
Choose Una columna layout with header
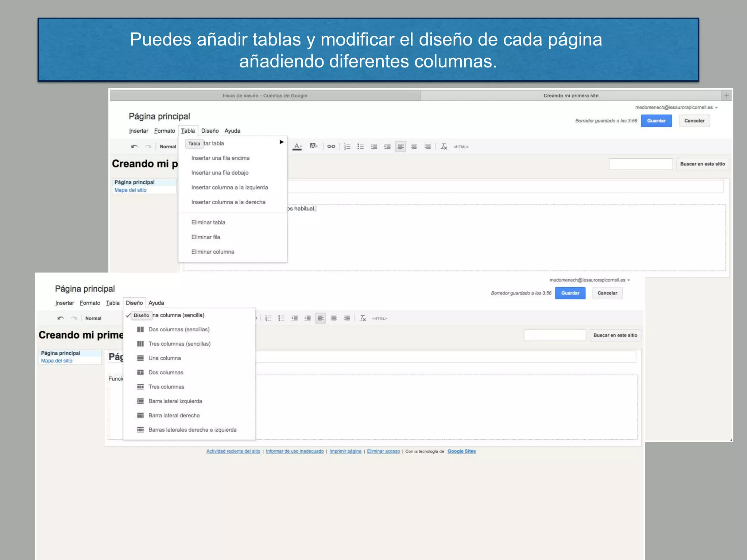(x=189, y=358)
